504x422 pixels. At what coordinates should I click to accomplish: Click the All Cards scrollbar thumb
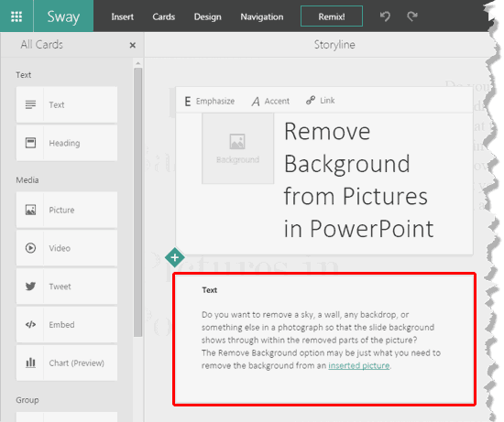[137, 202]
